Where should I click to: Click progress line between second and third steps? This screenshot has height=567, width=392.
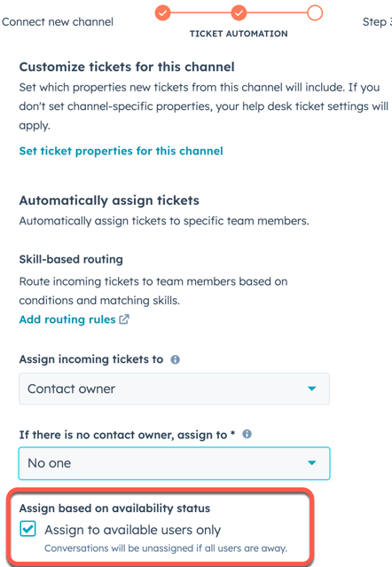coord(277,13)
